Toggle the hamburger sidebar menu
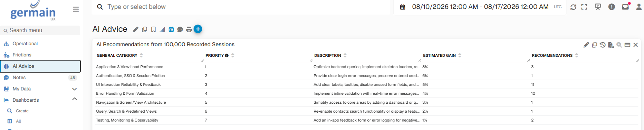Image resolution: width=644 pixels, height=130 pixels. click(76, 9)
